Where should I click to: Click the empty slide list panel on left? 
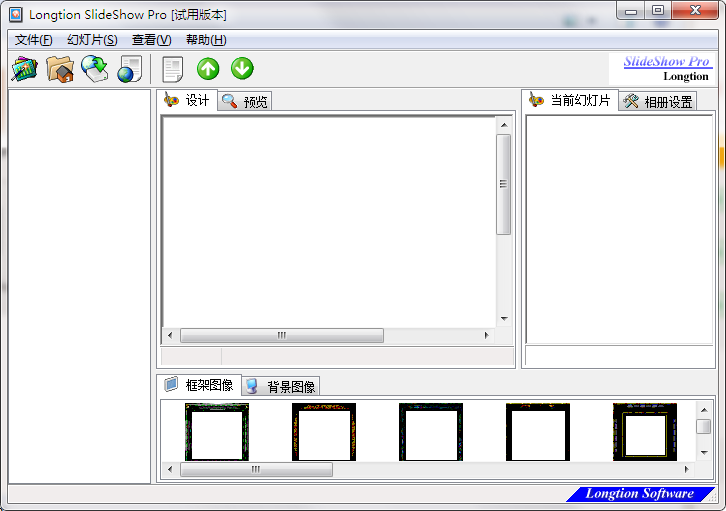[x=79, y=287]
